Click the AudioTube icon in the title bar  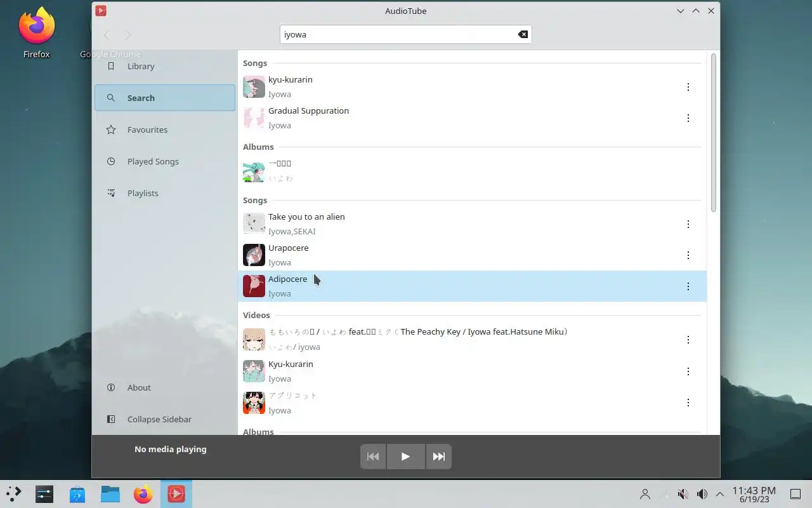101,11
